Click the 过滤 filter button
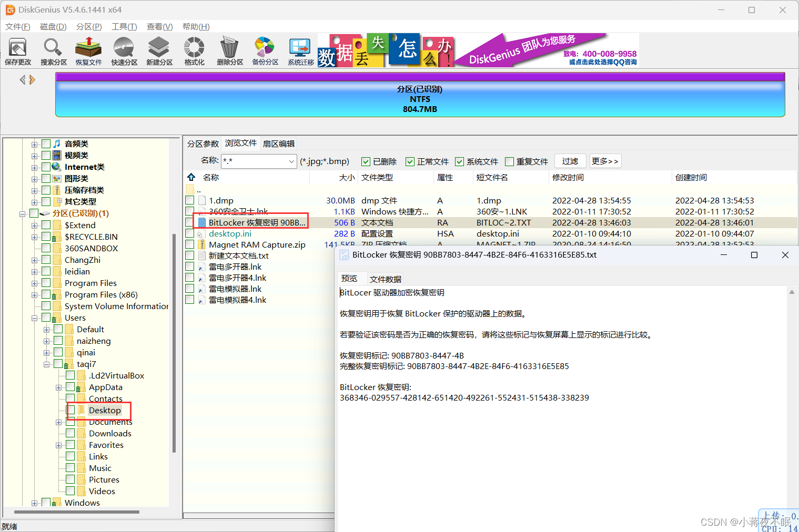This screenshot has width=799, height=532. [570, 161]
